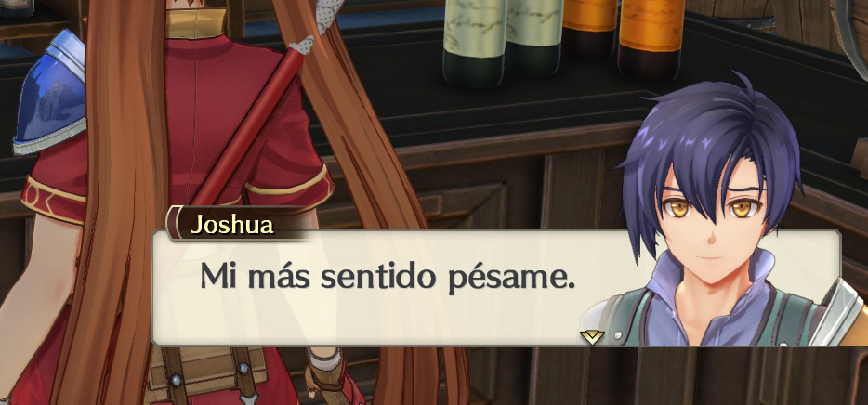Click the maroon curved edge of name tag
Screen dimensions: 868x405
point(174,224)
